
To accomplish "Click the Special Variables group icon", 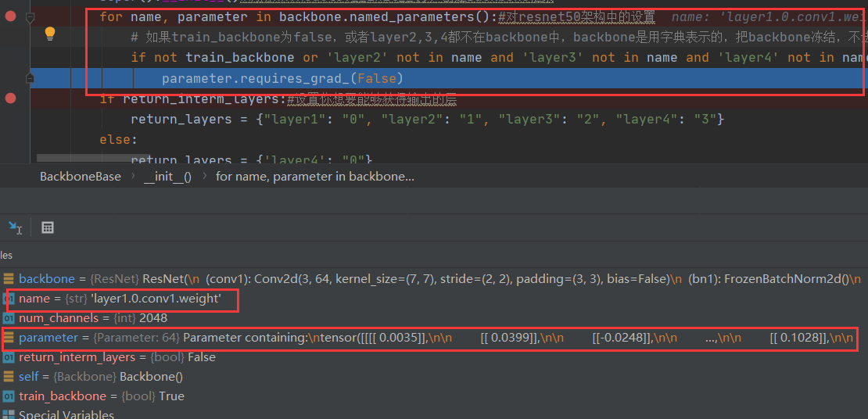I will point(9,414).
